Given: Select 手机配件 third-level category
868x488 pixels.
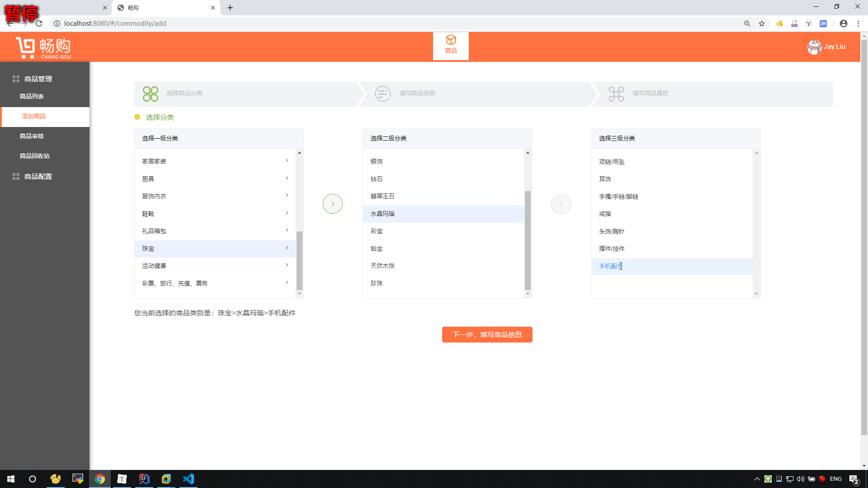Looking at the screenshot, I should 672,266.
